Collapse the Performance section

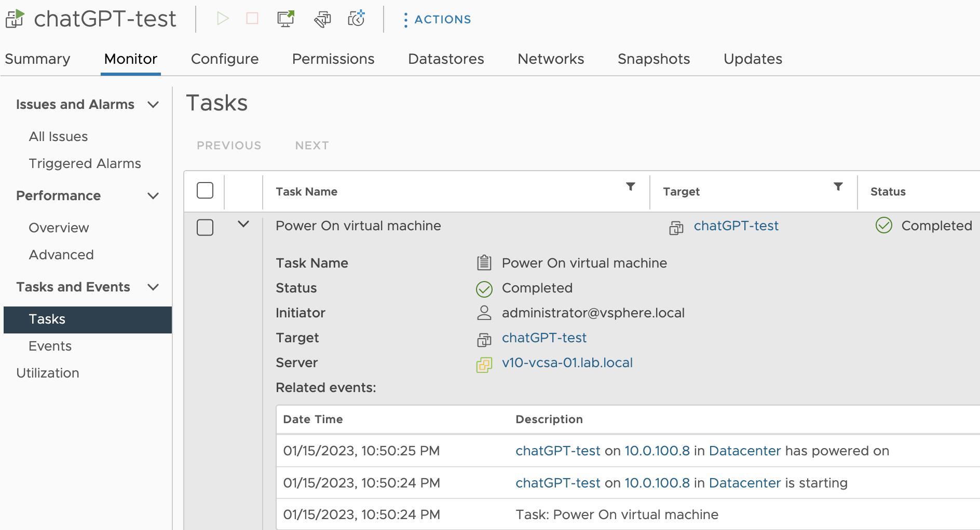[153, 196]
